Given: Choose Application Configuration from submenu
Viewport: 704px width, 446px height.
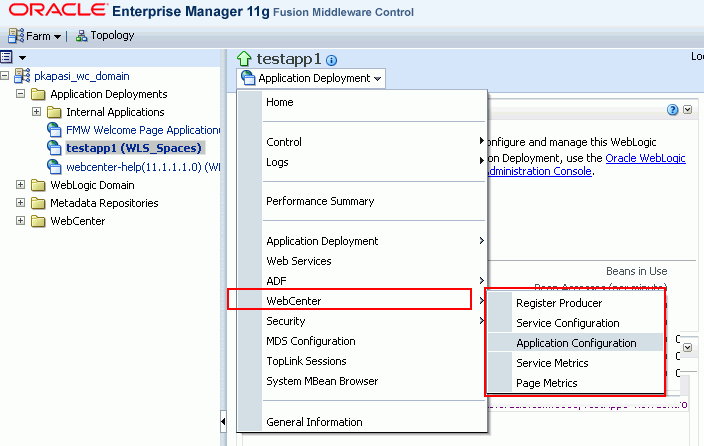Looking at the screenshot, I should pyautogui.click(x=575, y=343).
